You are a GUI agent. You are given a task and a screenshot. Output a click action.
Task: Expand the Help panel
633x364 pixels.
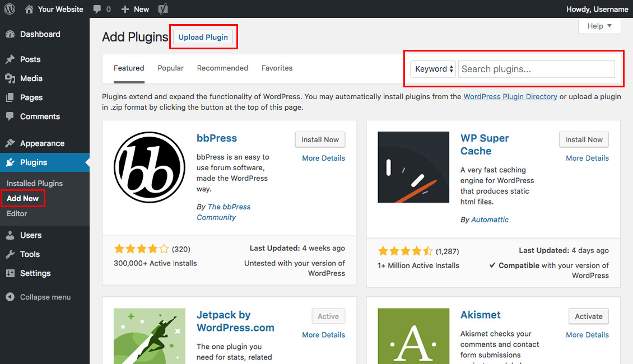(x=599, y=26)
